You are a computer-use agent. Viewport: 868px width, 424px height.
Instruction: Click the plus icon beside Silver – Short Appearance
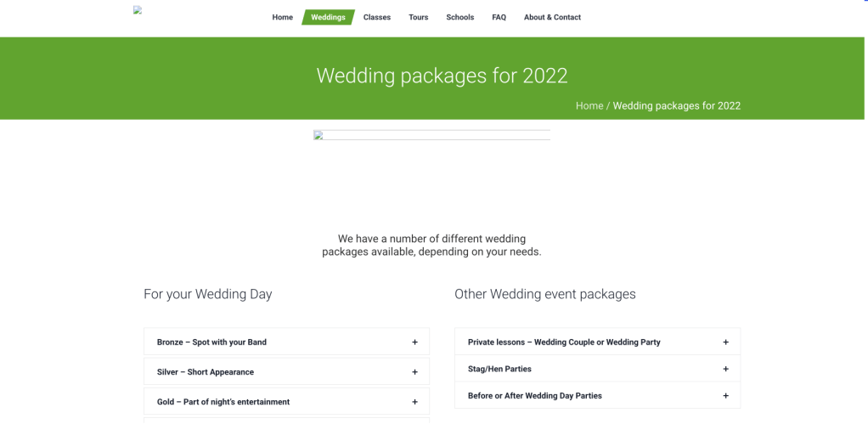point(414,372)
